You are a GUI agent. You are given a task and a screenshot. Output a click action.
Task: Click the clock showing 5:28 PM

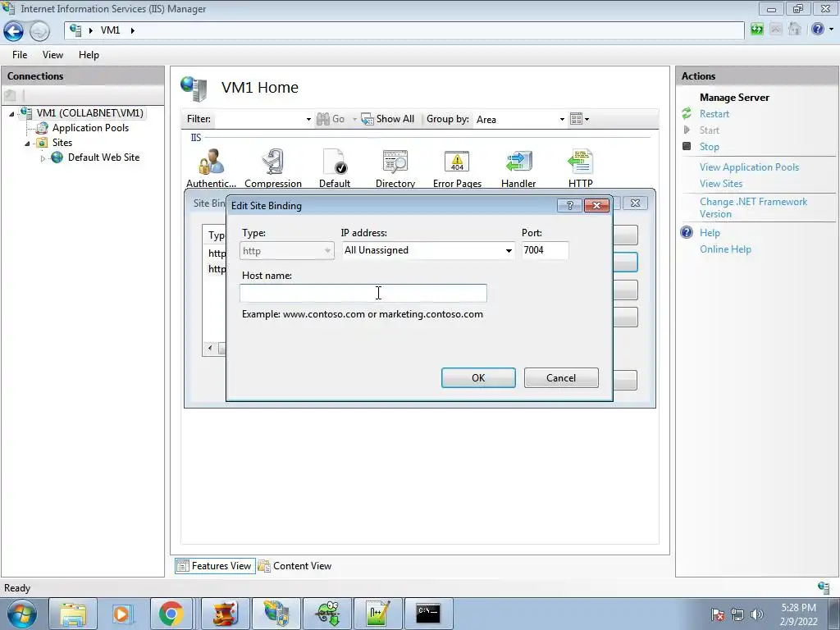point(798,608)
